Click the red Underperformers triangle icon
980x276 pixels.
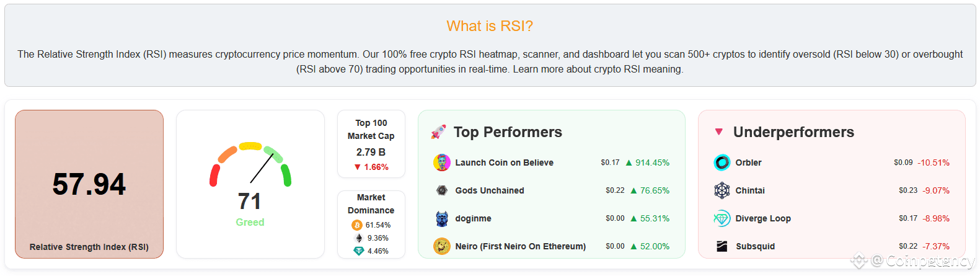click(719, 131)
